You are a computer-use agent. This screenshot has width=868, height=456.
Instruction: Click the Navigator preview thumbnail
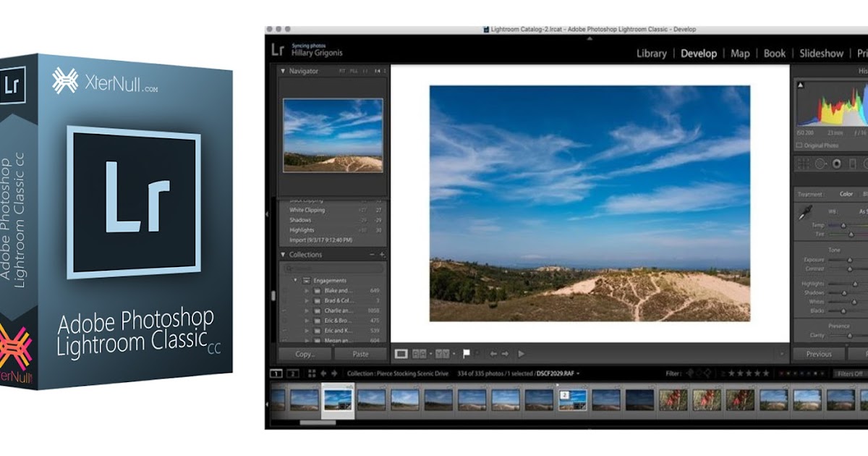click(x=333, y=135)
